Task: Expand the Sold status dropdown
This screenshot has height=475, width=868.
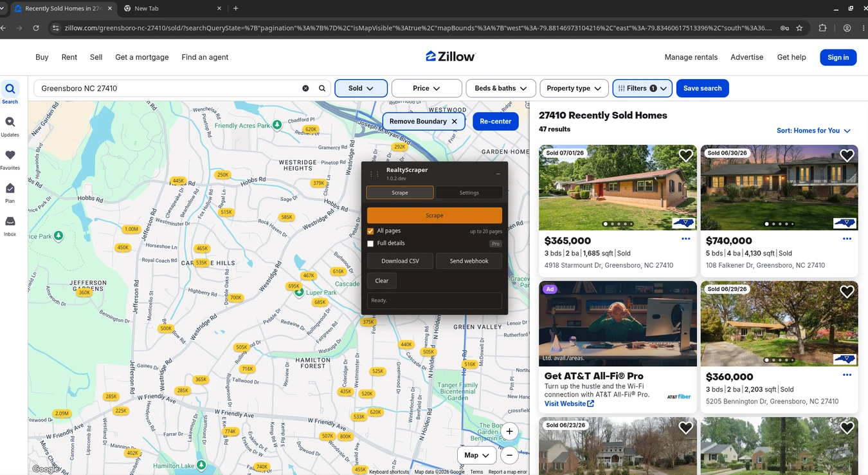Action: click(x=361, y=88)
